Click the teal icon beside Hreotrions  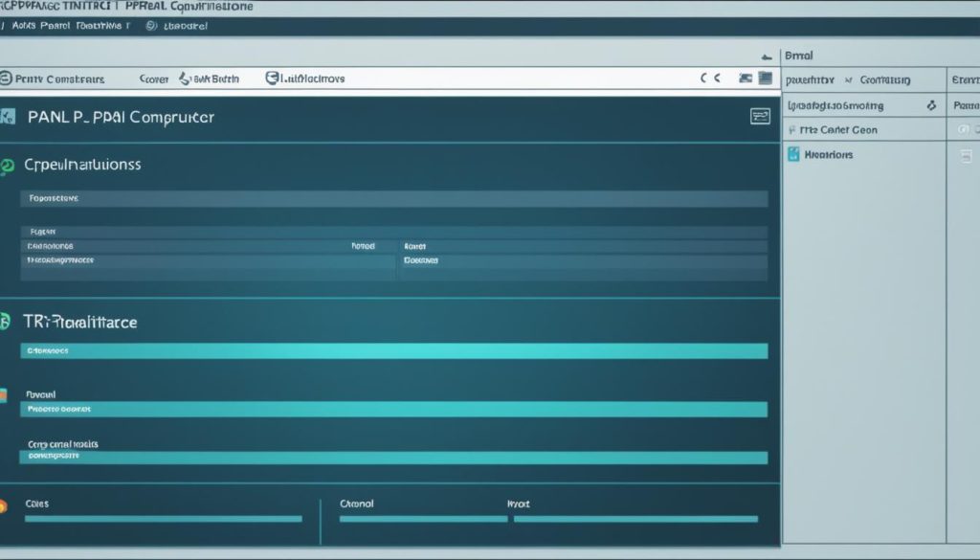click(793, 154)
